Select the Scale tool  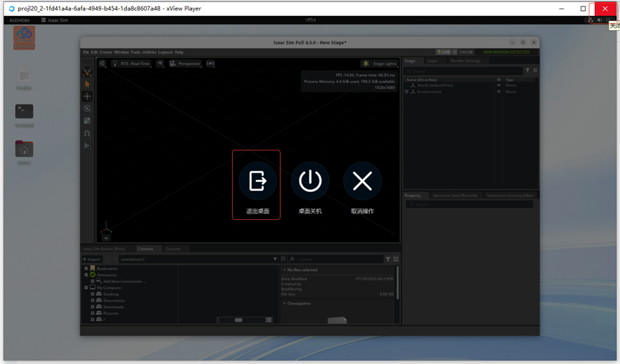tap(87, 121)
